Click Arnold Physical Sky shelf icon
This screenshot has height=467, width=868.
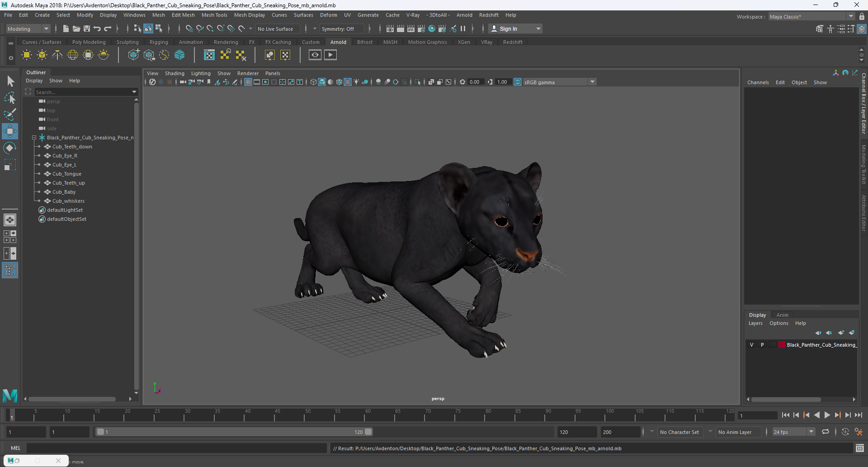coord(104,55)
